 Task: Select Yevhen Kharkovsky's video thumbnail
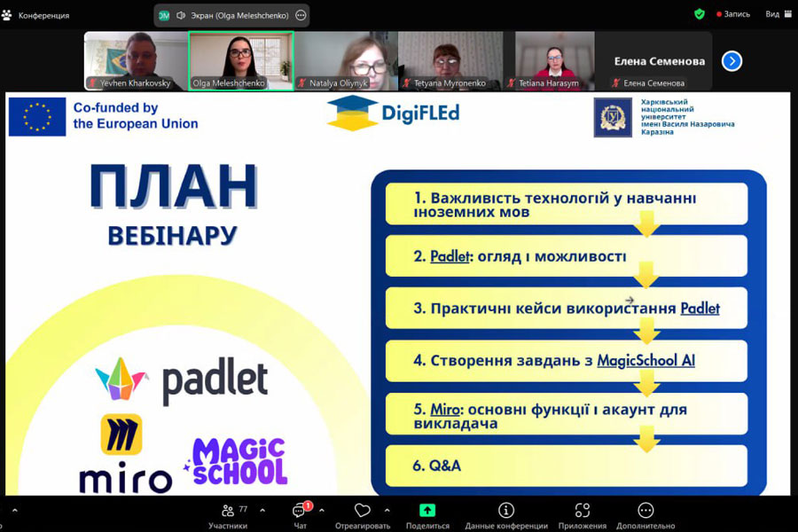pos(136,61)
